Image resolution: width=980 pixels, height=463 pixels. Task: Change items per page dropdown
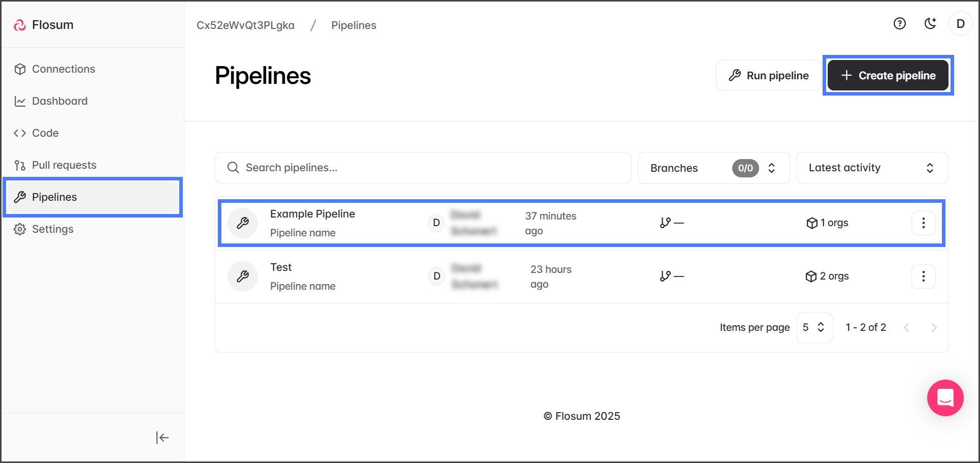(x=814, y=328)
